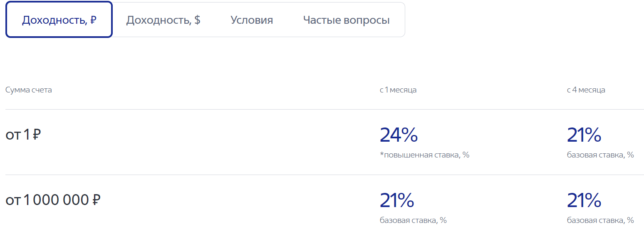Click the *повышенная ставка, % note
644x240 pixels.
tap(424, 155)
